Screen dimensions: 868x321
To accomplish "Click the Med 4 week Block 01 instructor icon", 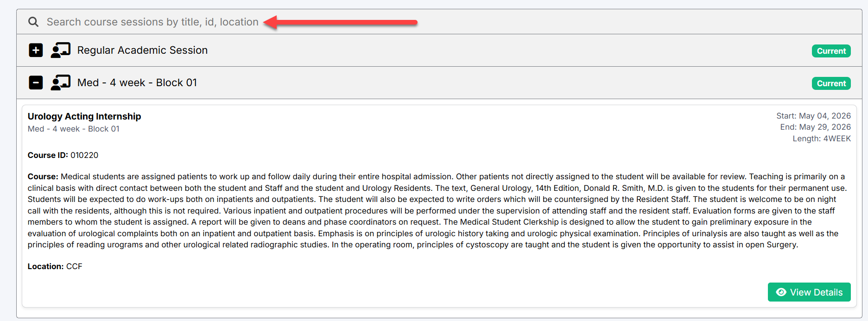I will coord(61,82).
